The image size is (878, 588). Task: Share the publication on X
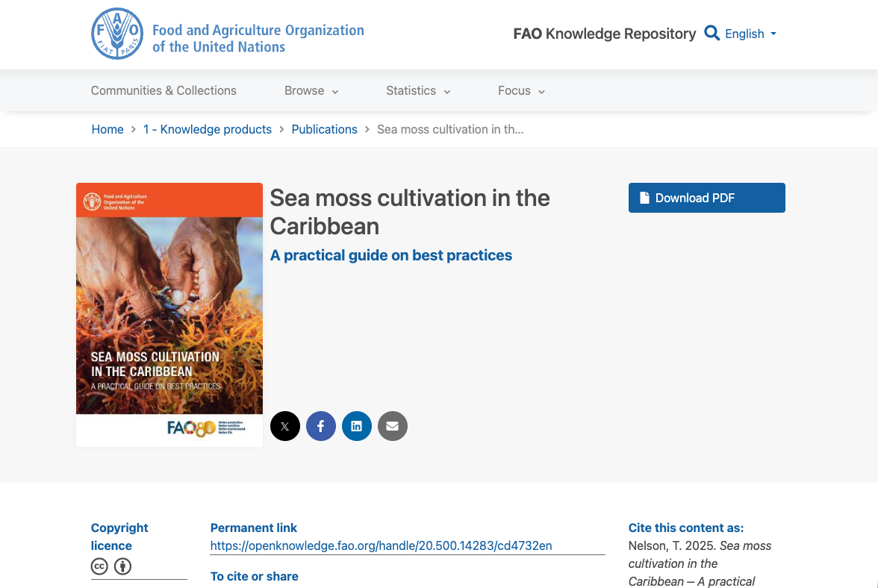pos(284,425)
